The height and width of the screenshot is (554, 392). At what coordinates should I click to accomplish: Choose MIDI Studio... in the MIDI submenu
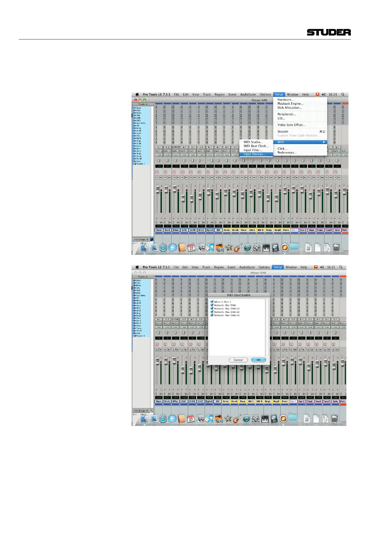coord(256,142)
